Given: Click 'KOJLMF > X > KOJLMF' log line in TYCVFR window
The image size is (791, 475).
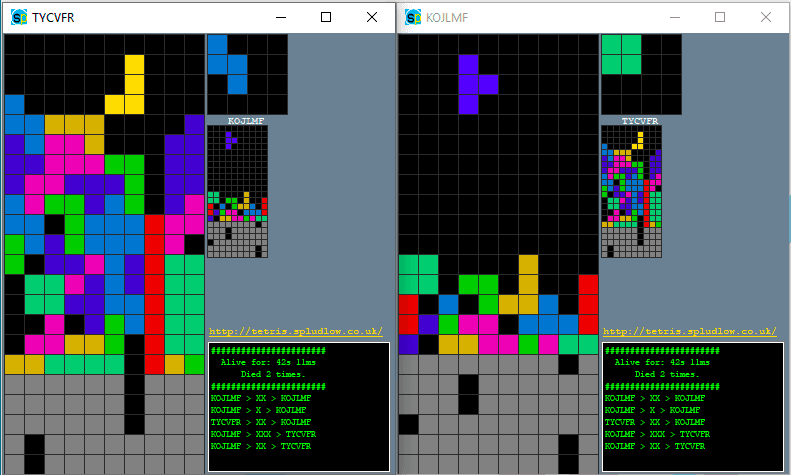Looking at the screenshot, I should pyautogui.click(x=258, y=410).
